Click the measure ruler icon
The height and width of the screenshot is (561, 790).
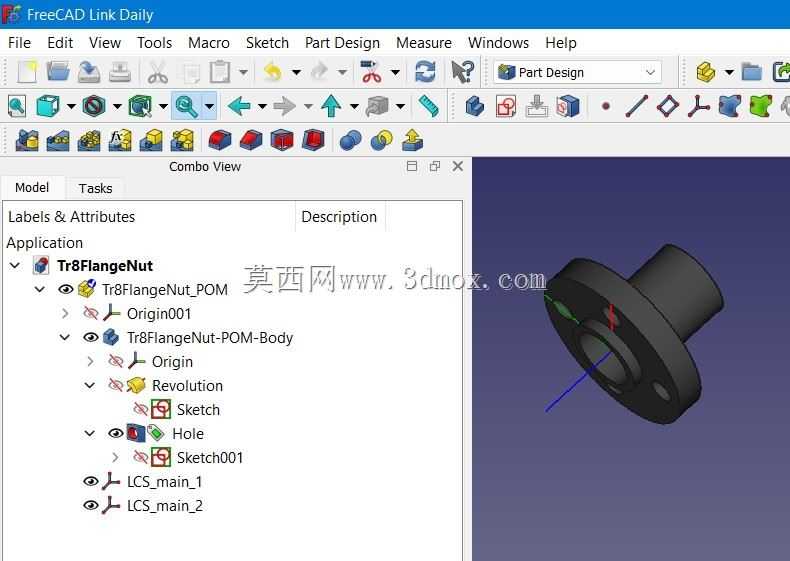(x=428, y=106)
